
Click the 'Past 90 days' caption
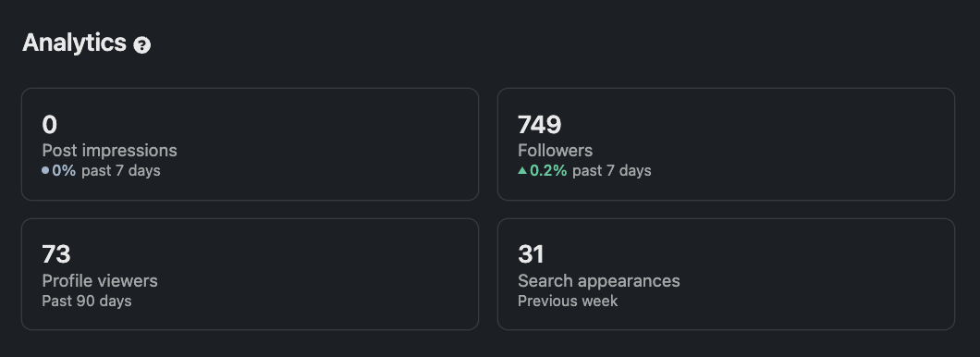coord(87,301)
